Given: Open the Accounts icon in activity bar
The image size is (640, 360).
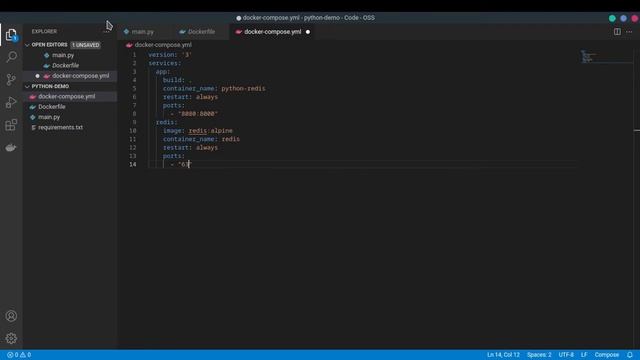Looking at the screenshot, I should coord(11,316).
